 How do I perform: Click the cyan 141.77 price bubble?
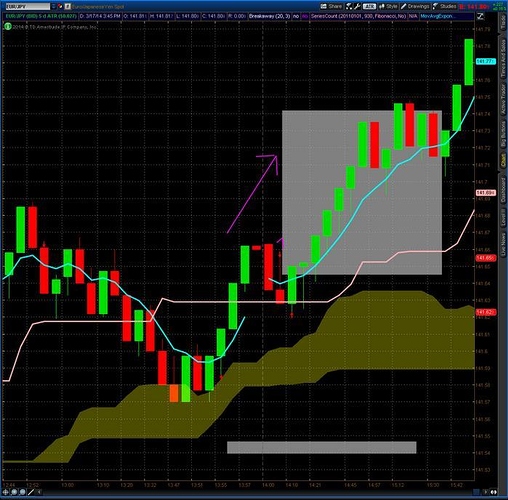486,61
